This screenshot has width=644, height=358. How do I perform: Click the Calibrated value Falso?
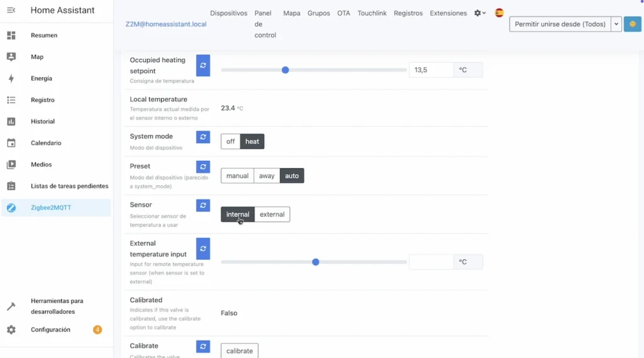(229, 313)
